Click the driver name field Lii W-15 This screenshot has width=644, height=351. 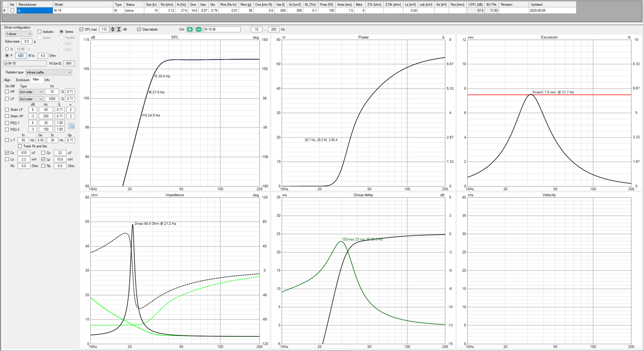tap(25, 63)
